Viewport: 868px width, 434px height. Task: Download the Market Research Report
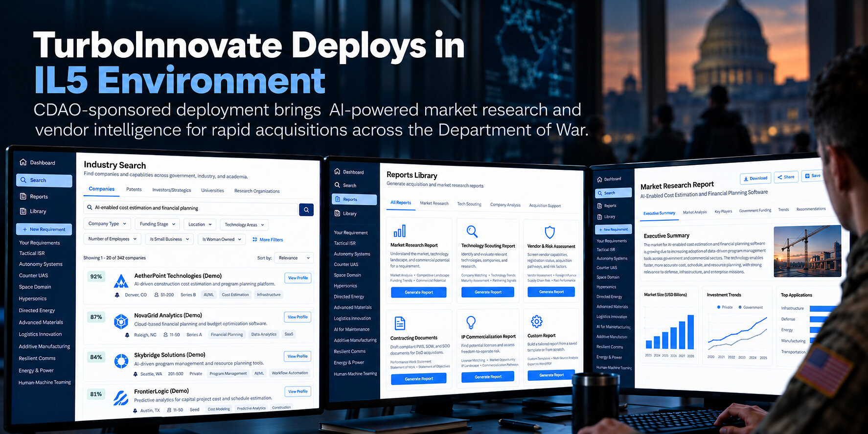(755, 178)
